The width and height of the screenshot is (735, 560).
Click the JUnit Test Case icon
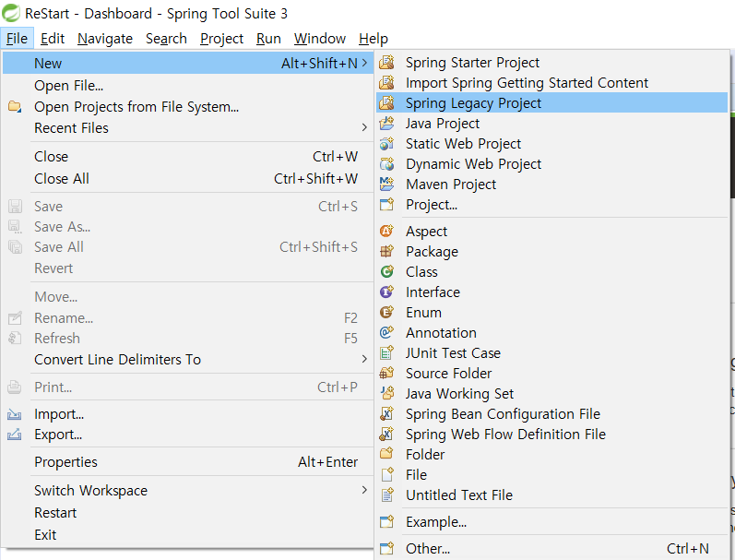coord(386,352)
